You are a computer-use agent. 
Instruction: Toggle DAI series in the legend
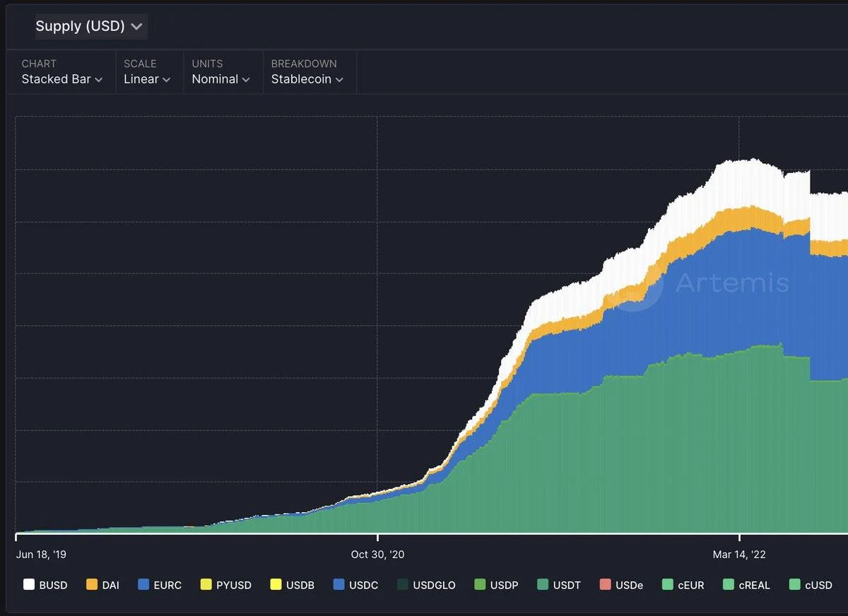(102, 585)
